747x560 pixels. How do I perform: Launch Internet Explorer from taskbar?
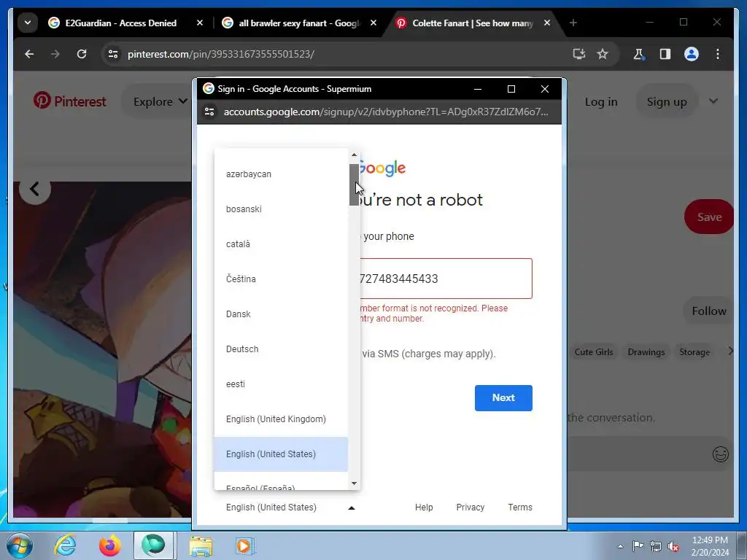[65, 545]
